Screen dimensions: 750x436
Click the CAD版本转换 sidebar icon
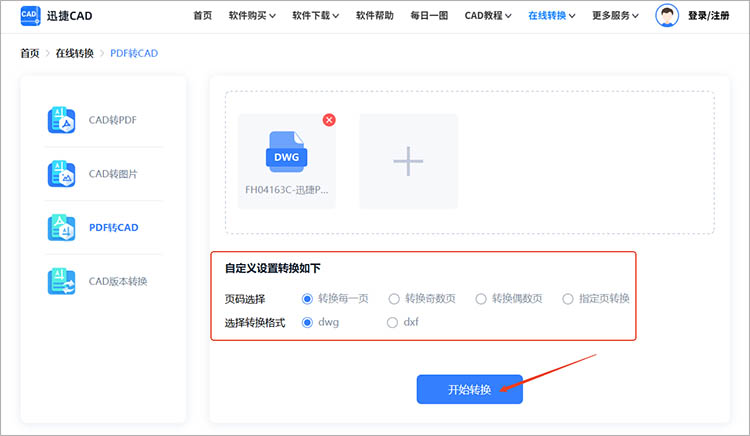tap(61, 281)
